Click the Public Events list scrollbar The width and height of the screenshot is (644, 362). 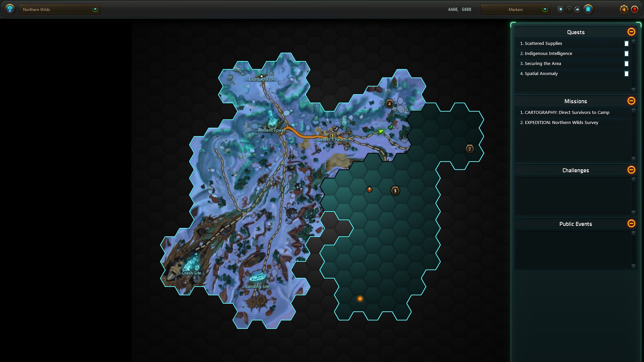pyautogui.click(x=634, y=249)
